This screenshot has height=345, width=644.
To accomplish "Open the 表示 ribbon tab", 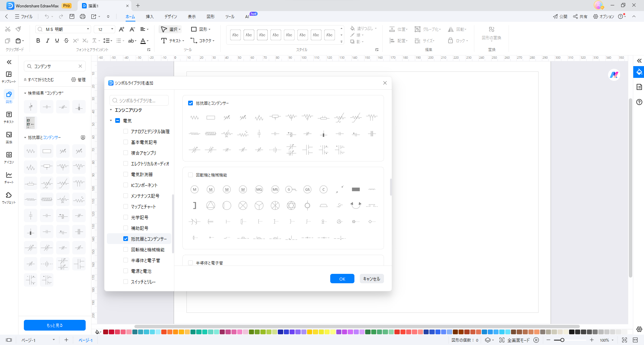I will coord(191,16).
